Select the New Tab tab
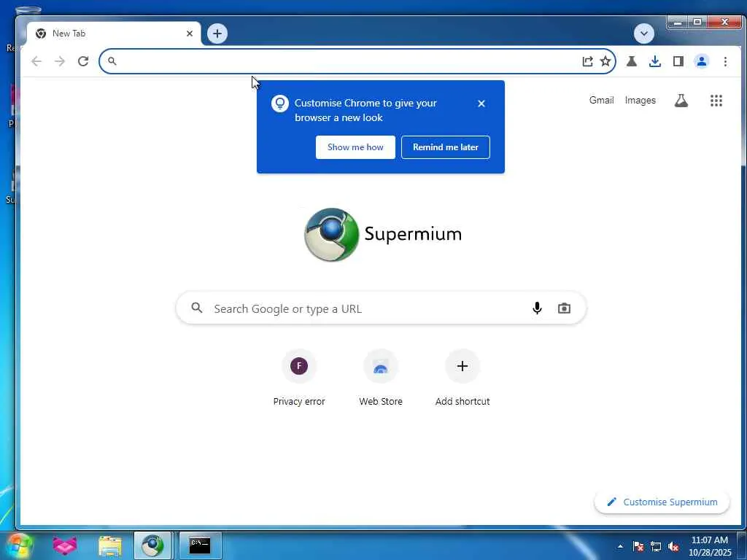The height and width of the screenshot is (560, 747). pos(113,34)
